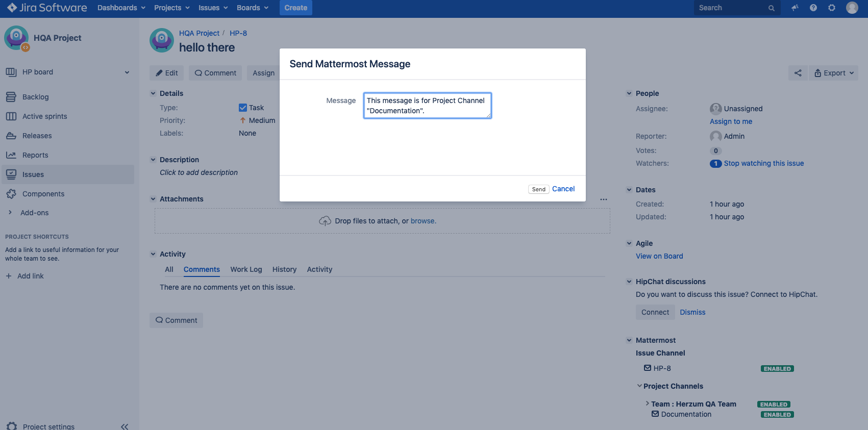868x430 pixels.
Task: Collapse the Project Channels group
Action: 639,386
